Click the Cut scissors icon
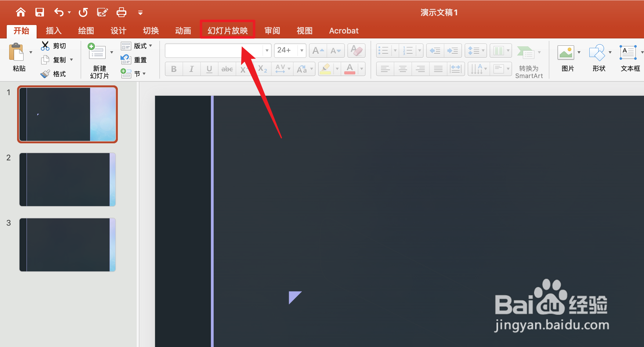Screen dimensions: 644x347 click(45, 46)
